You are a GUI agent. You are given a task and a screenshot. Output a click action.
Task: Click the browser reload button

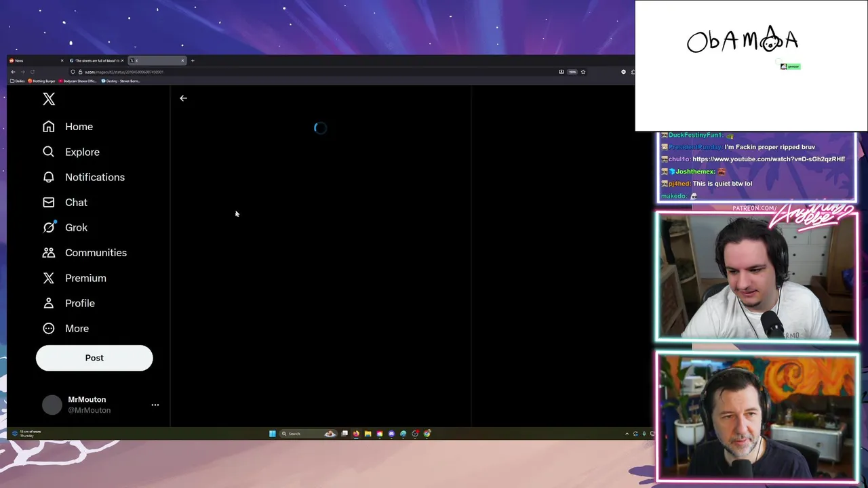click(x=32, y=72)
